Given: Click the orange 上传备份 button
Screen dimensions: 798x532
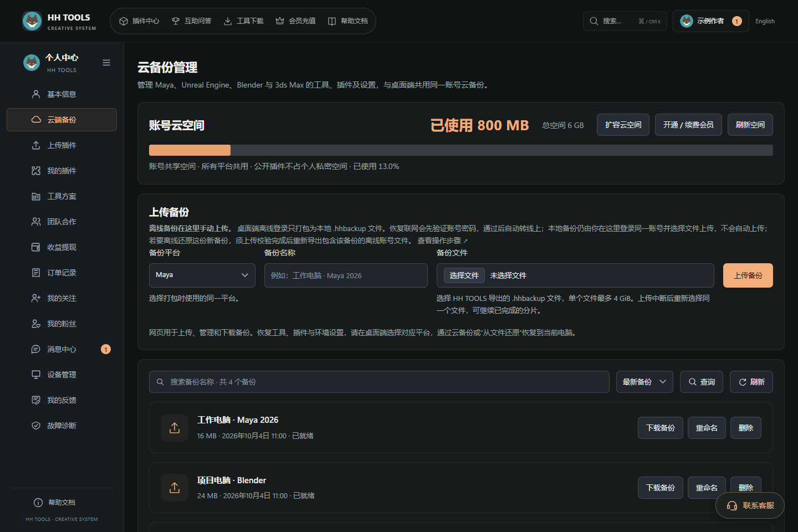Looking at the screenshot, I should (x=748, y=275).
